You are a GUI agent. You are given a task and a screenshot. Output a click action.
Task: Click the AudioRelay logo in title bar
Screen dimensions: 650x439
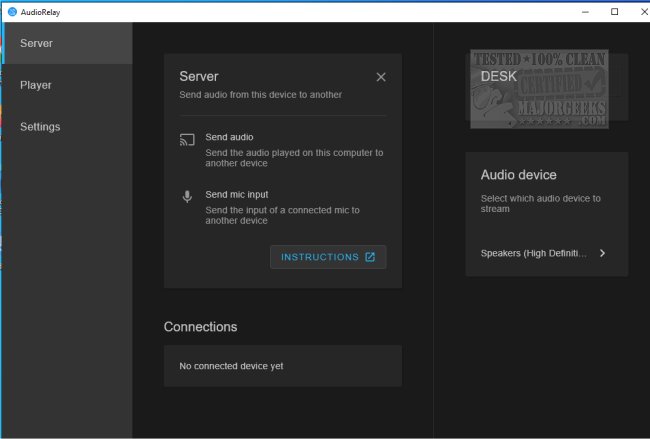click(x=10, y=11)
